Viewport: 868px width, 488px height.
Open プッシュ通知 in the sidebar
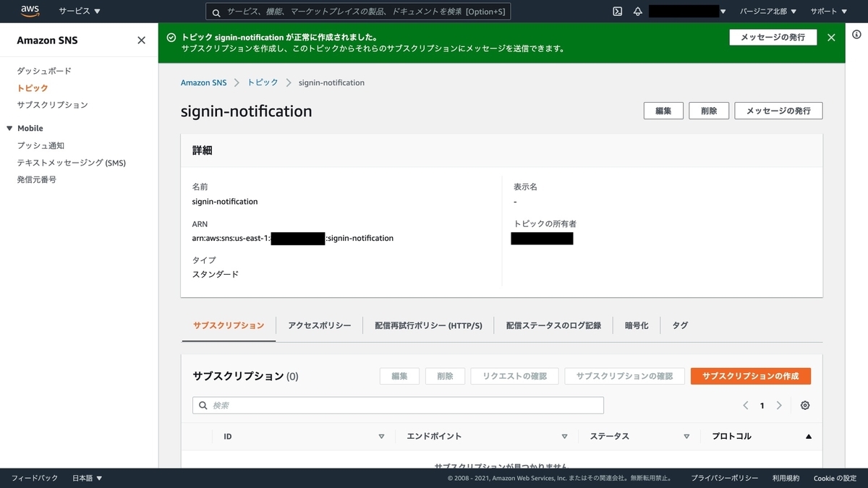click(x=41, y=145)
